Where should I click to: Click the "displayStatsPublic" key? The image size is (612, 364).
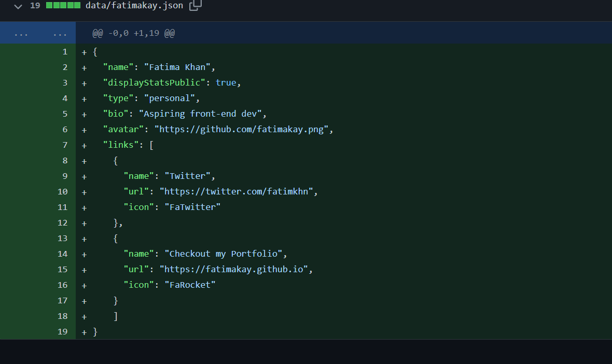pos(154,83)
